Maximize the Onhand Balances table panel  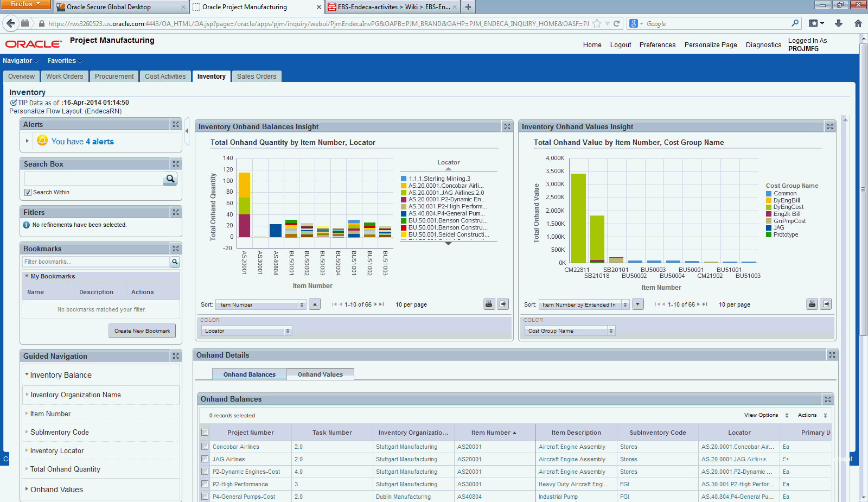pyautogui.click(x=828, y=399)
